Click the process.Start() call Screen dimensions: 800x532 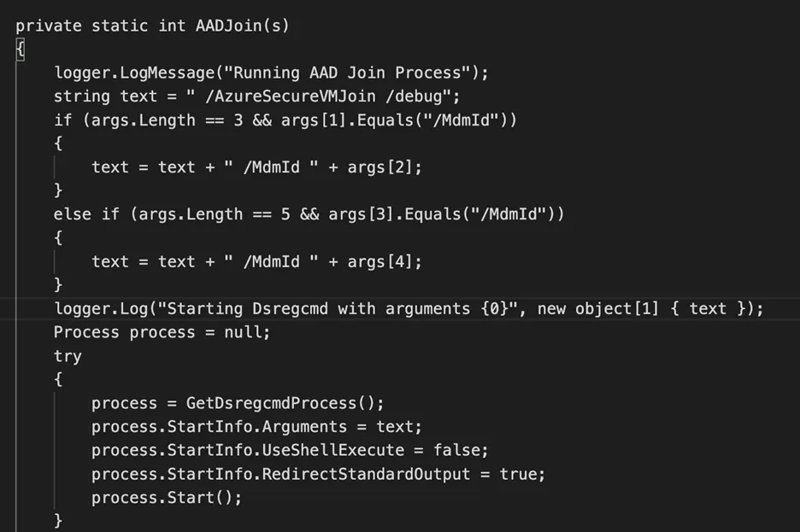[167, 497]
